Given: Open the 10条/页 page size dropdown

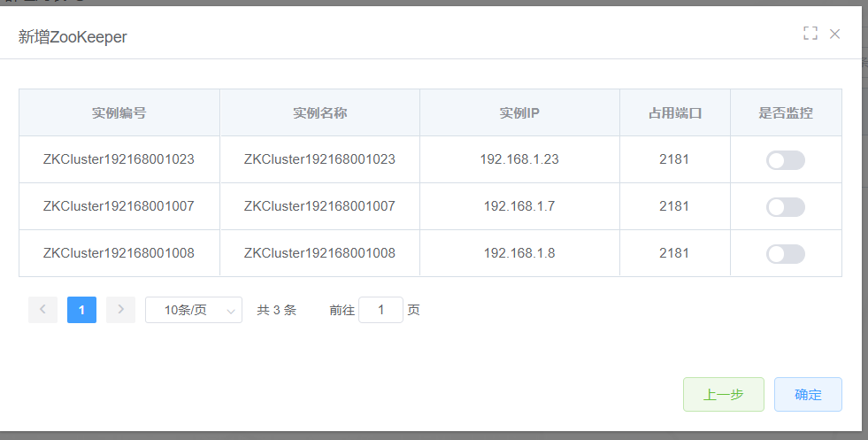Looking at the screenshot, I should coord(194,310).
